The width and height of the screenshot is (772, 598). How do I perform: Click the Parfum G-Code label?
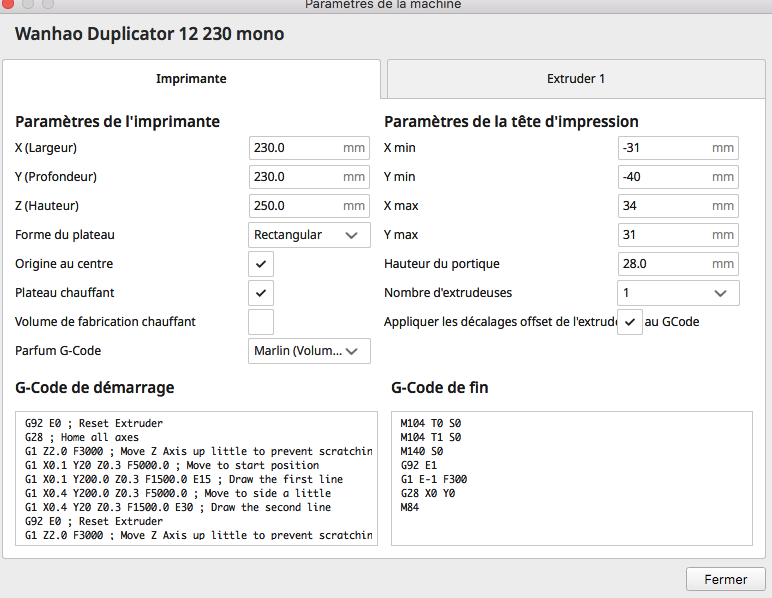click(x=58, y=351)
